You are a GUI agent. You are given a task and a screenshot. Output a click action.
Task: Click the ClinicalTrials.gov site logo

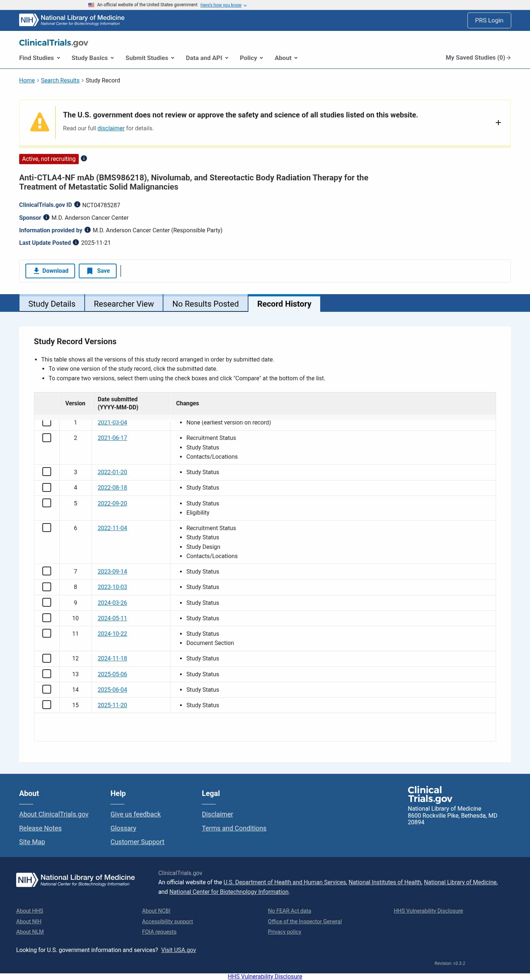[x=54, y=43]
